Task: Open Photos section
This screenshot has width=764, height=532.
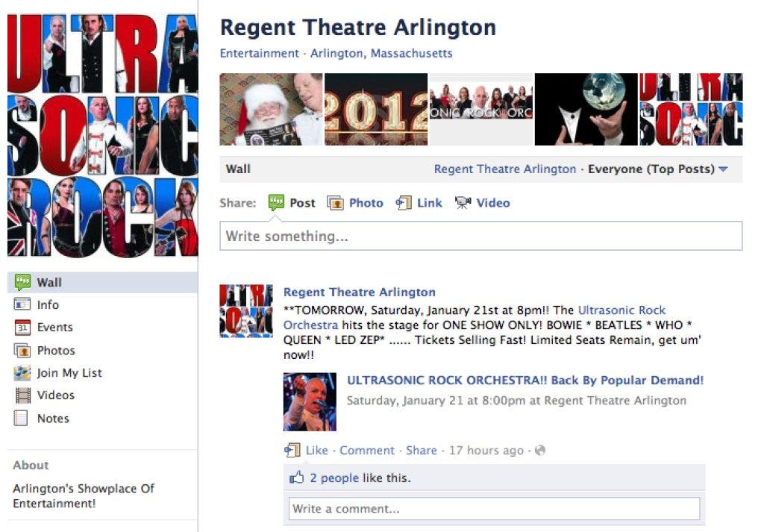Action: coord(56,350)
